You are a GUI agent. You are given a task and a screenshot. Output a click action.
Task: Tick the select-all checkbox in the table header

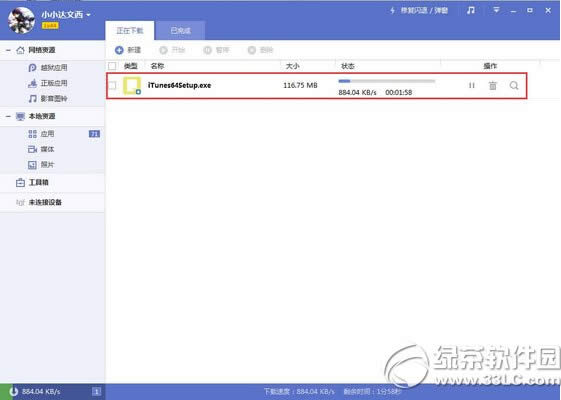tap(112, 66)
